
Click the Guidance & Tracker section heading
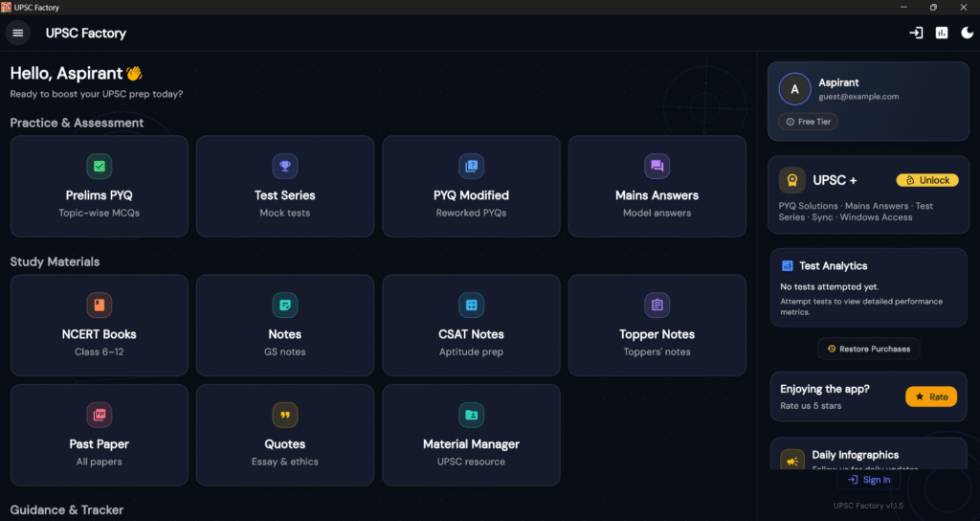pos(67,510)
